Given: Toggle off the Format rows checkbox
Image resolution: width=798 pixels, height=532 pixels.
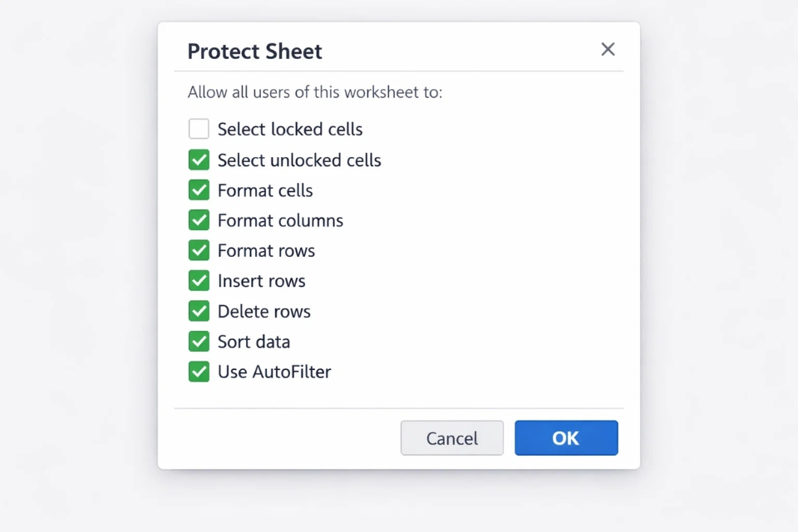Looking at the screenshot, I should [199, 250].
